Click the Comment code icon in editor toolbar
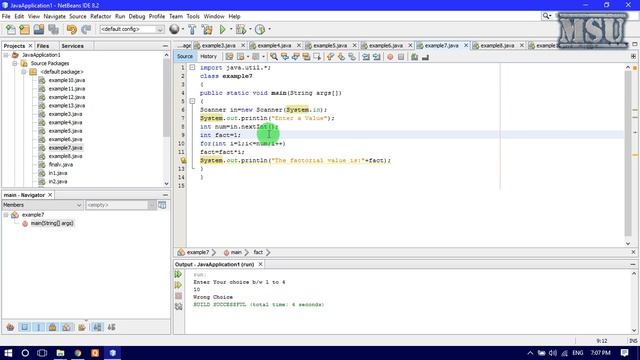Image resolution: width=640 pixels, height=360 pixels. (x=414, y=57)
